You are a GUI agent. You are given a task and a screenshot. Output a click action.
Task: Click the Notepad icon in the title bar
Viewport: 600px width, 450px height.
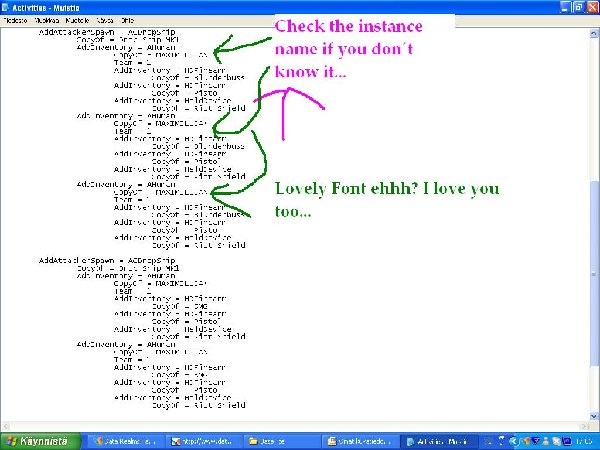point(5,7)
